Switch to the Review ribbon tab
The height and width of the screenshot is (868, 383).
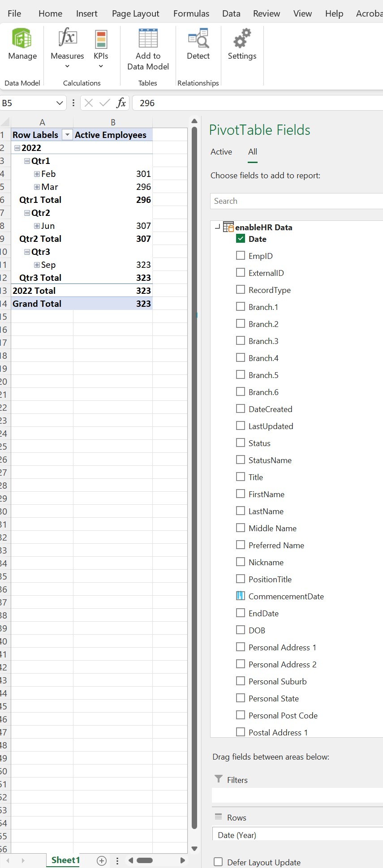(267, 13)
